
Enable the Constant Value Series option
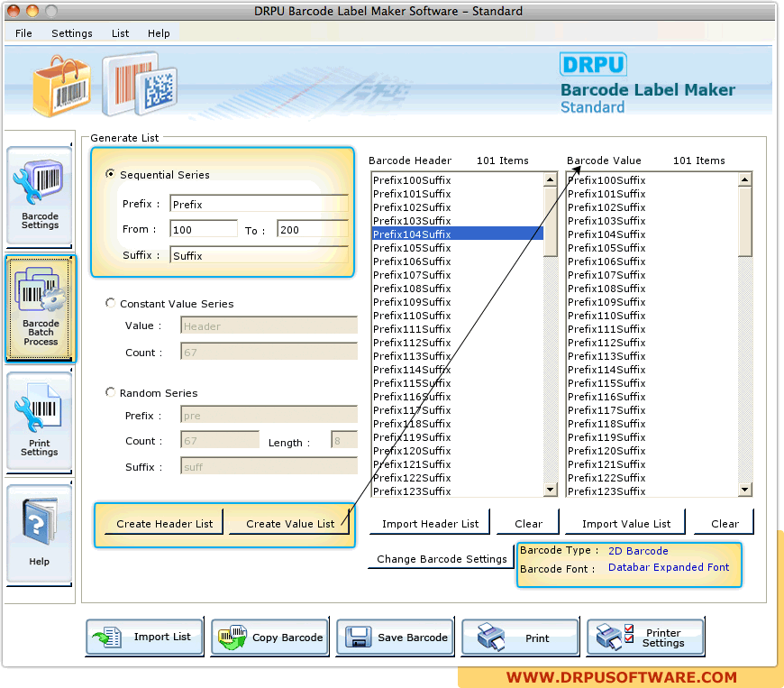point(110,303)
